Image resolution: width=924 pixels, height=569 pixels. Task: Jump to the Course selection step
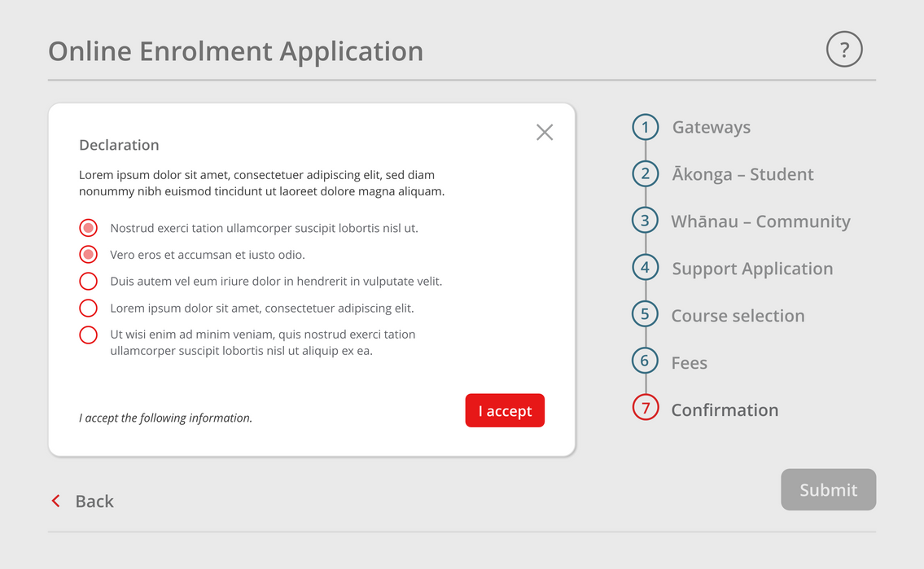click(738, 316)
